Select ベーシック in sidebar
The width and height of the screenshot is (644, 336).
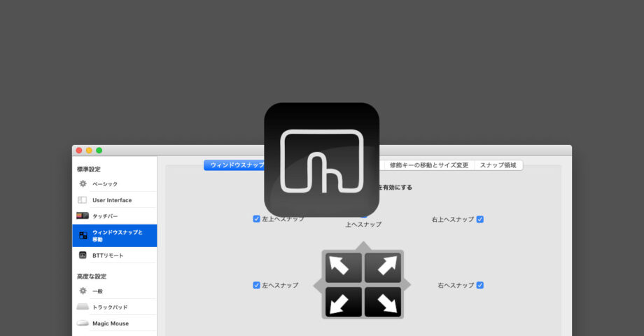[105, 184]
